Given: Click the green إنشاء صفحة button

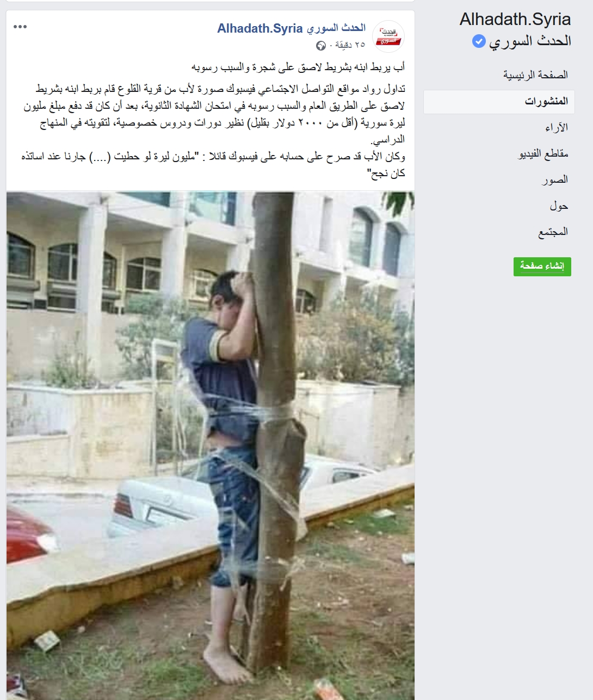Looking at the screenshot, I should 542,267.
